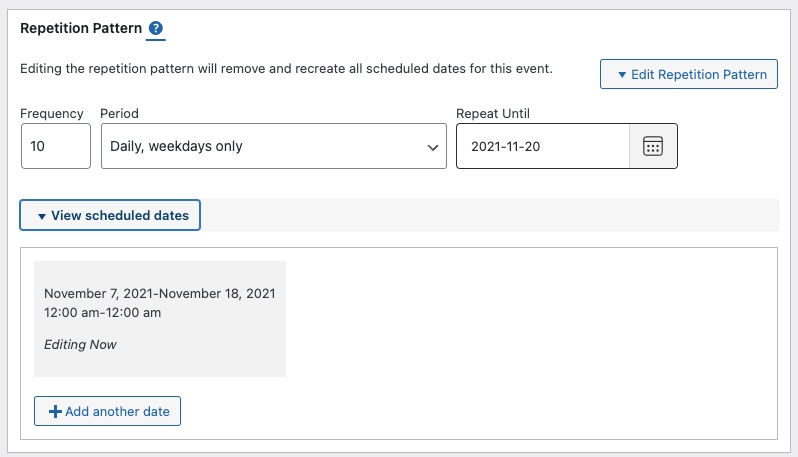
Task: Click the help question mark icon
Action: pyautogui.click(x=156, y=29)
